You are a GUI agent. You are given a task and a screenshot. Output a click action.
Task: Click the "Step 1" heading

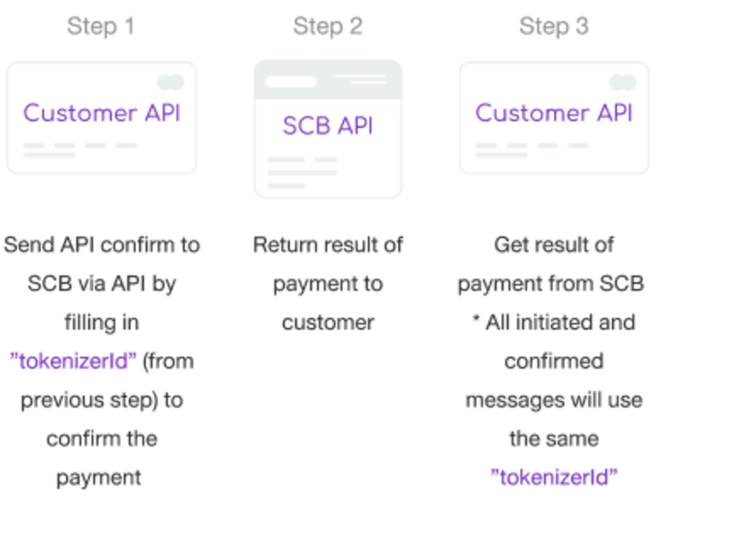pos(101,26)
